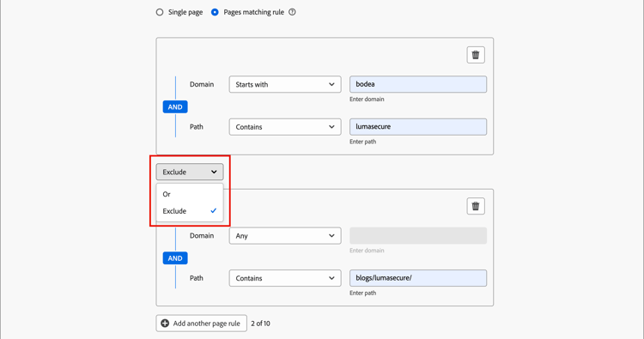Choose Or from the operator menu
The image size is (644, 339).
[190, 194]
